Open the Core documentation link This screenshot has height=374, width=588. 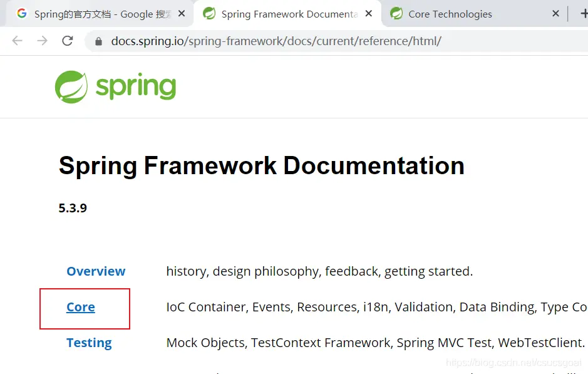click(81, 307)
